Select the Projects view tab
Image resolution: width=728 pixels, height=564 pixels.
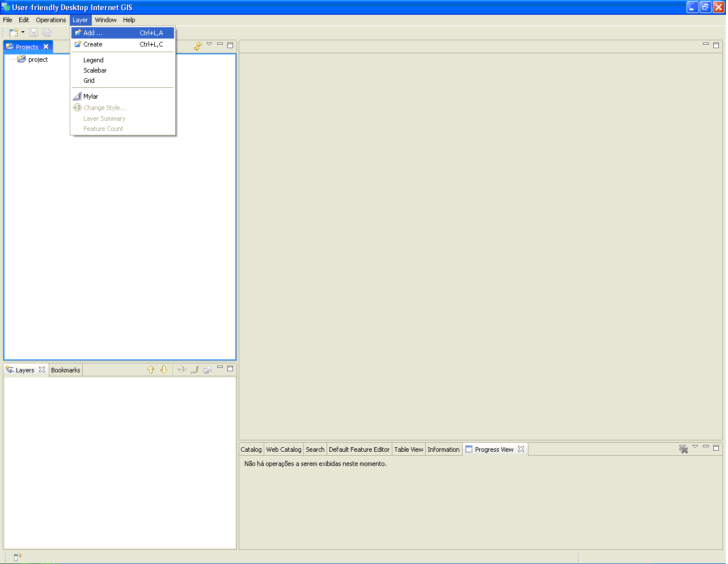[27, 47]
